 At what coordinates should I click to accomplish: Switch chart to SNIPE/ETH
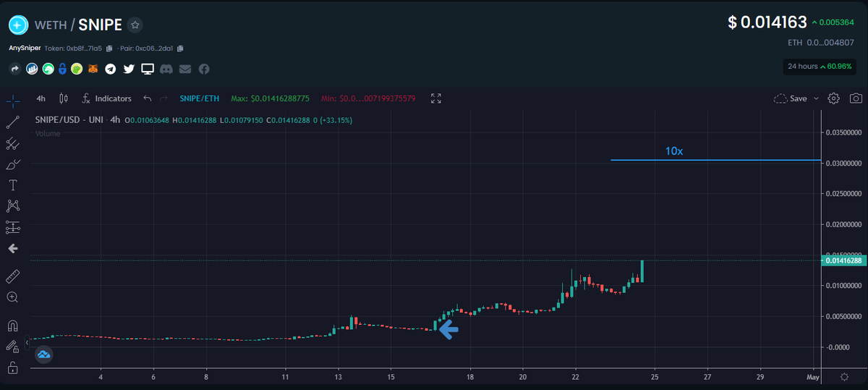click(x=199, y=98)
